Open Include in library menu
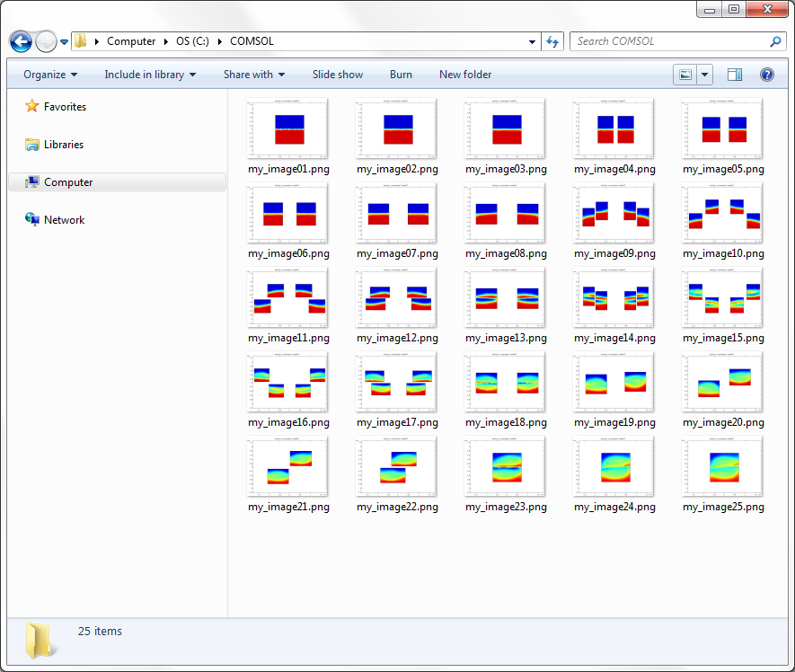This screenshot has width=795, height=672. tap(150, 75)
